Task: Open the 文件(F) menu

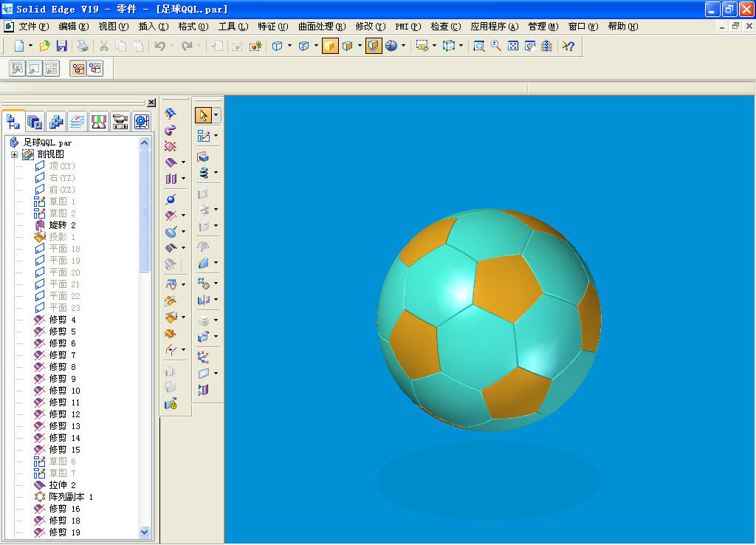Action: pyautogui.click(x=34, y=27)
